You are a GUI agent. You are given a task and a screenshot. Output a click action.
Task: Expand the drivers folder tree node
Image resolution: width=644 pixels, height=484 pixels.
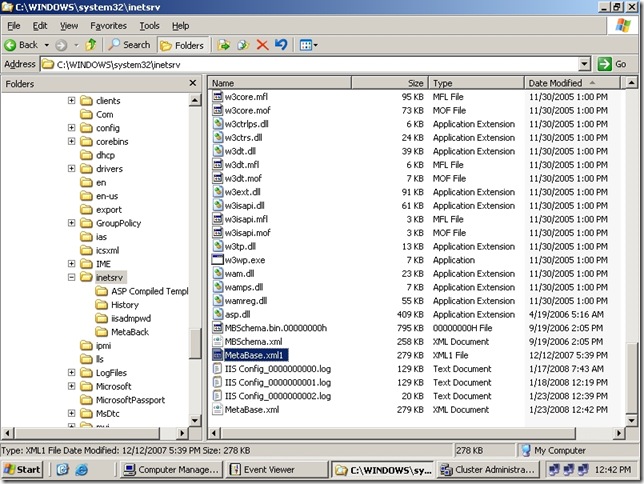pyautogui.click(x=71, y=168)
